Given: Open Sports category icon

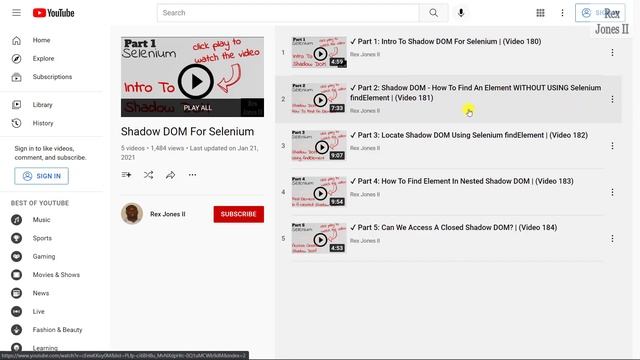Looking at the screenshot, I should click(x=16, y=238).
